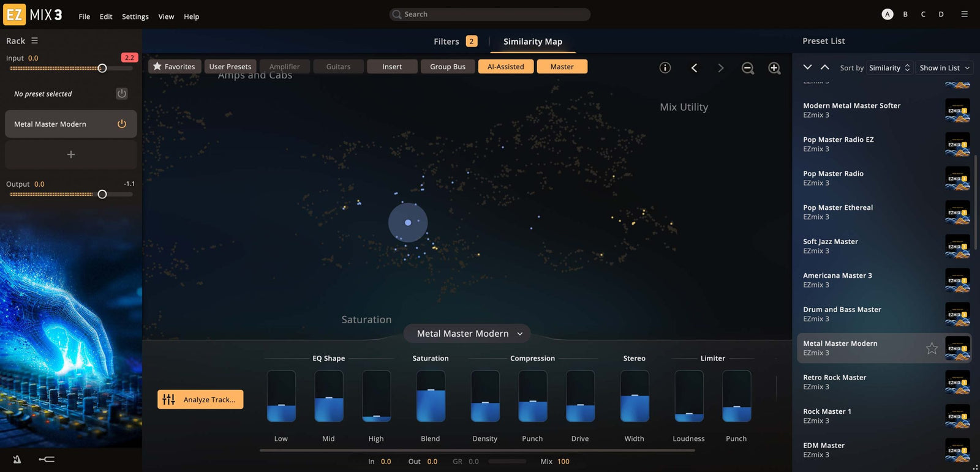Select EDM Master preset
Image resolution: width=980 pixels, height=472 pixels.
(x=886, y=450)
